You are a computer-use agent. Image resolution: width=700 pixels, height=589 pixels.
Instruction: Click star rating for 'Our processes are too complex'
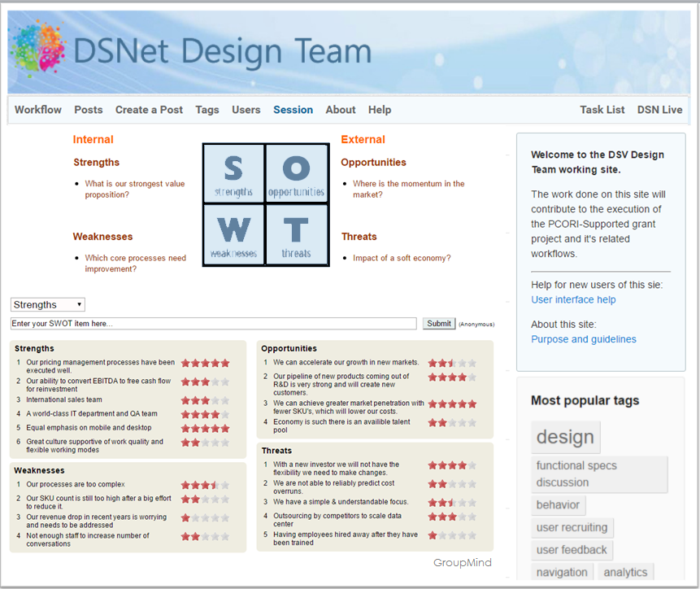point(205,485)
